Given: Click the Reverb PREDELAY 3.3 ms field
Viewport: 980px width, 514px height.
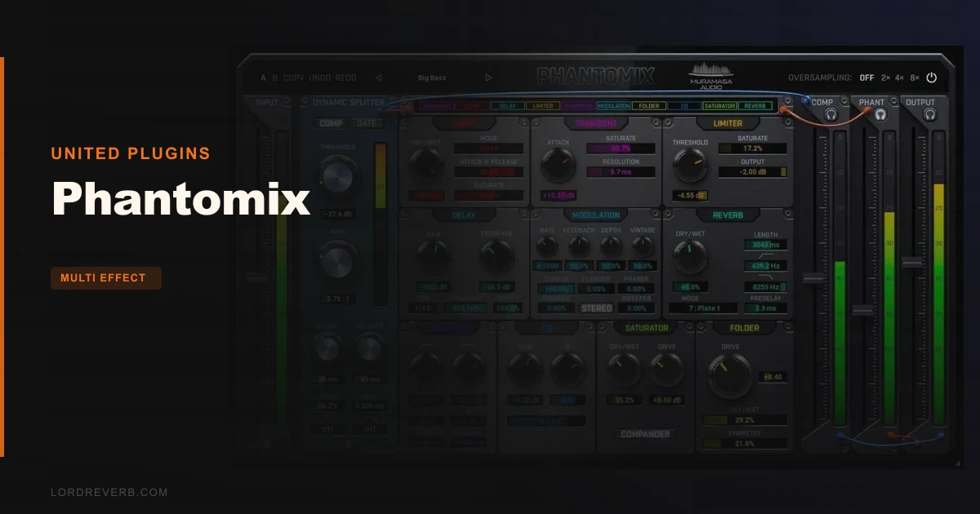Looking at the screenshot, I should tap(766, 308).
